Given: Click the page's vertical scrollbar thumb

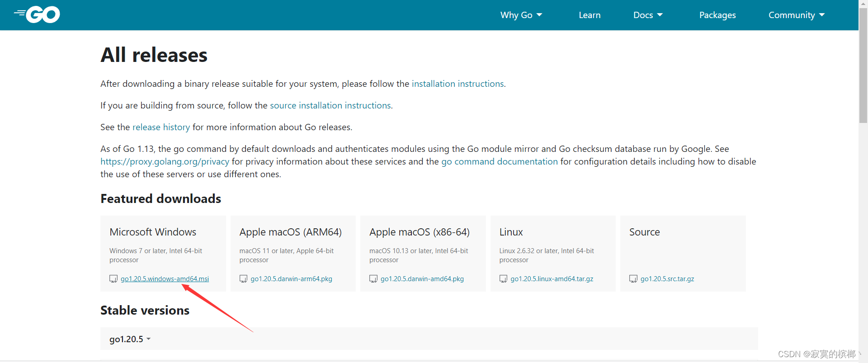Looking at the screenshot, I should (863, 66).
